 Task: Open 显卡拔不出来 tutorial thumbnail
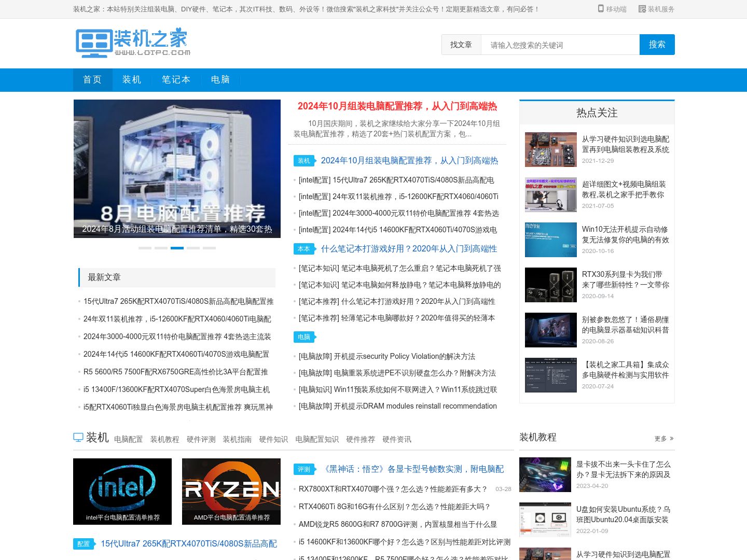coord(545,474)
